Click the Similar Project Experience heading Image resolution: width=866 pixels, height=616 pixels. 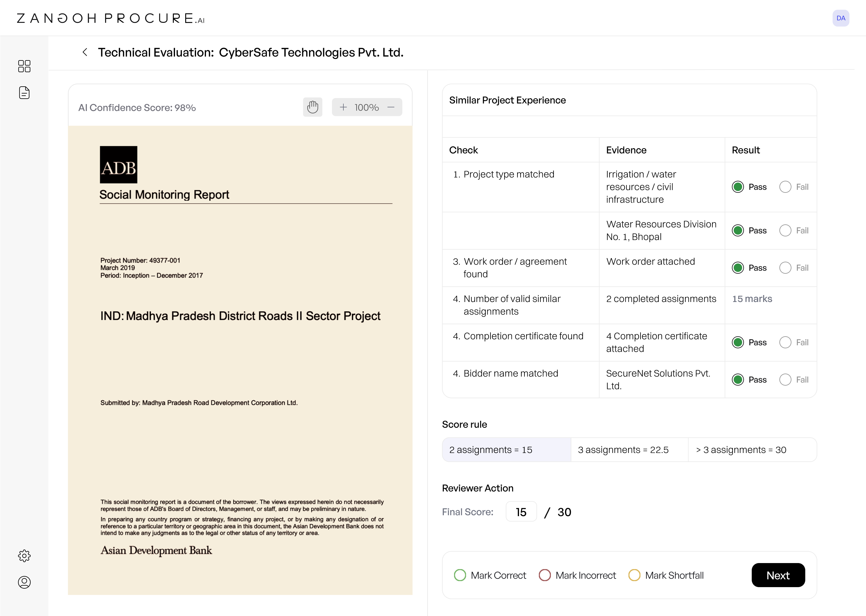coord(507,100)
